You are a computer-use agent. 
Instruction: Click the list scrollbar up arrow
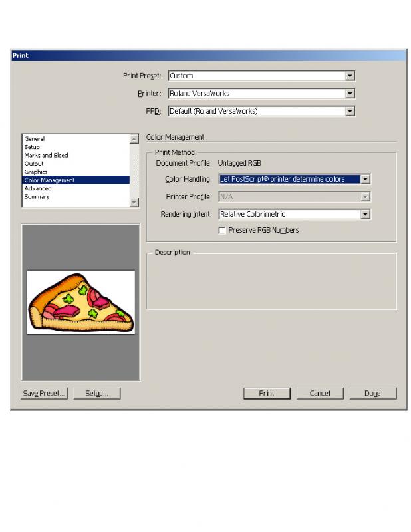pyautogui.click(x=134, y=139)
